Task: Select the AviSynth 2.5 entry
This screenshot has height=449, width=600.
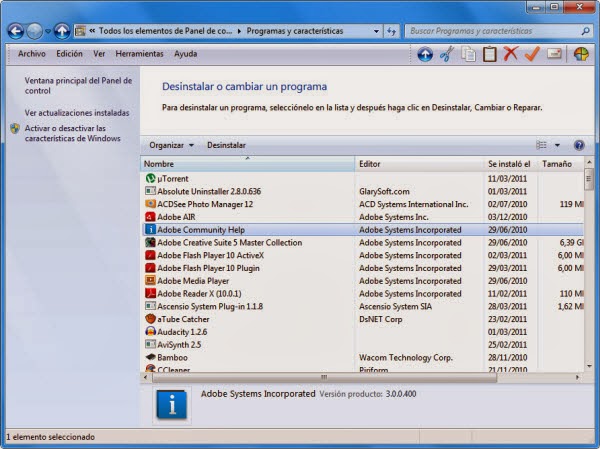Action: pyautogui.click(x=362, y=345)
